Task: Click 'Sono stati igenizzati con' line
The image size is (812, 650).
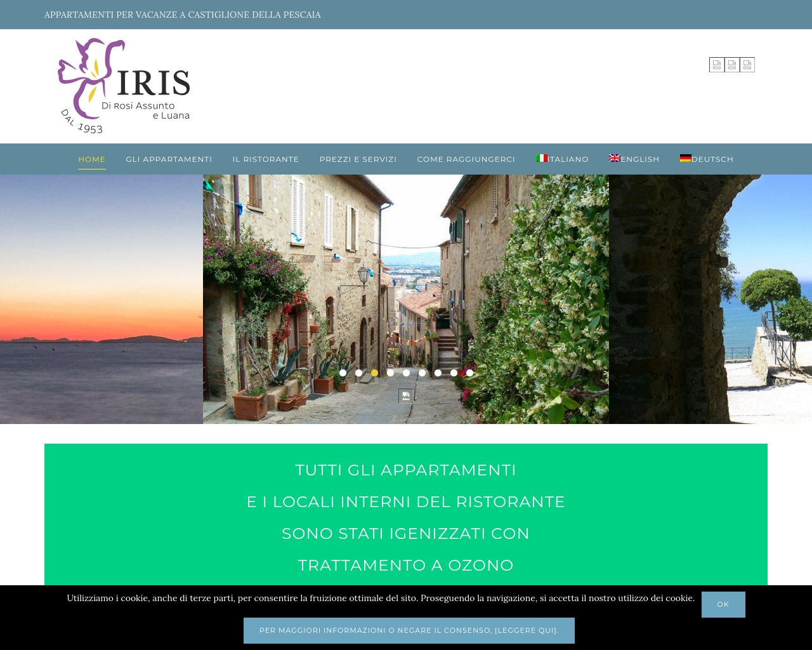Action: [406, 534]
